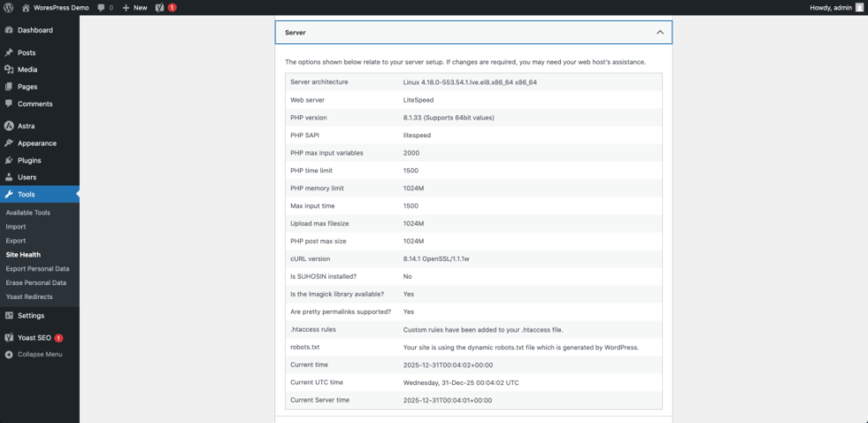Open Yoast icon in top admin bar

click(160, 8)
